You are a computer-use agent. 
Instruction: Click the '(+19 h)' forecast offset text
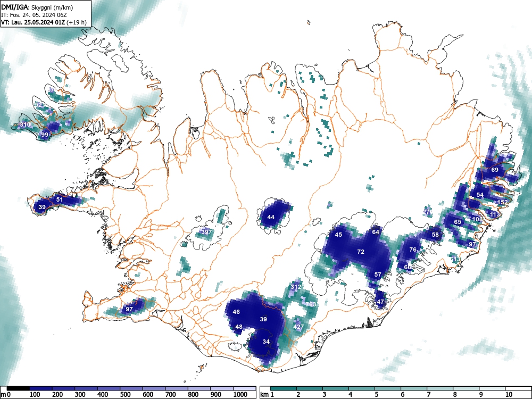77,23
